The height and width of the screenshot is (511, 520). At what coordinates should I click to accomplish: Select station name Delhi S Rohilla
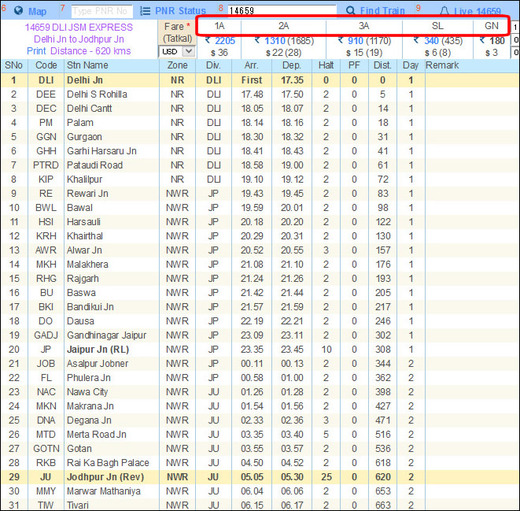pos(97,94)
